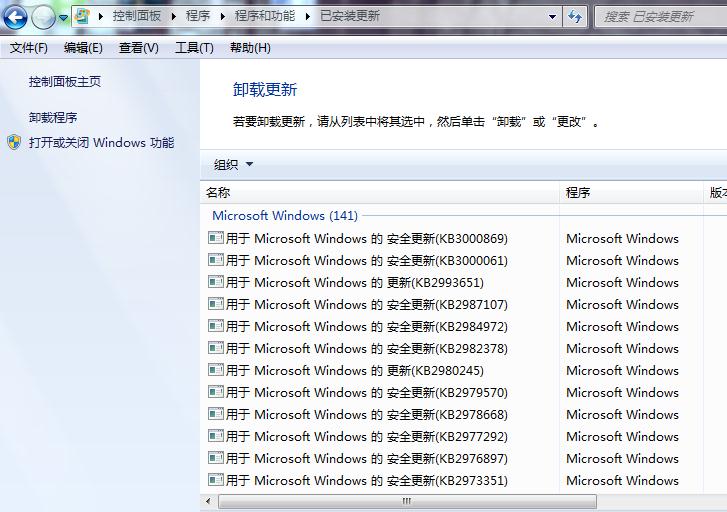Open the 控制面板主页 link

point(65,82)
